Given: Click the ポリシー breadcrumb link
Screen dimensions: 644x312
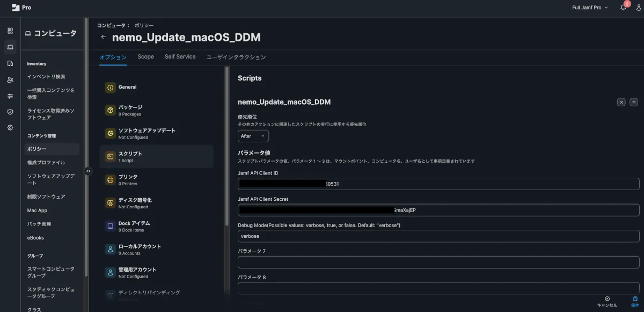Looking at the screenshot, I should [x=144, y=25].
